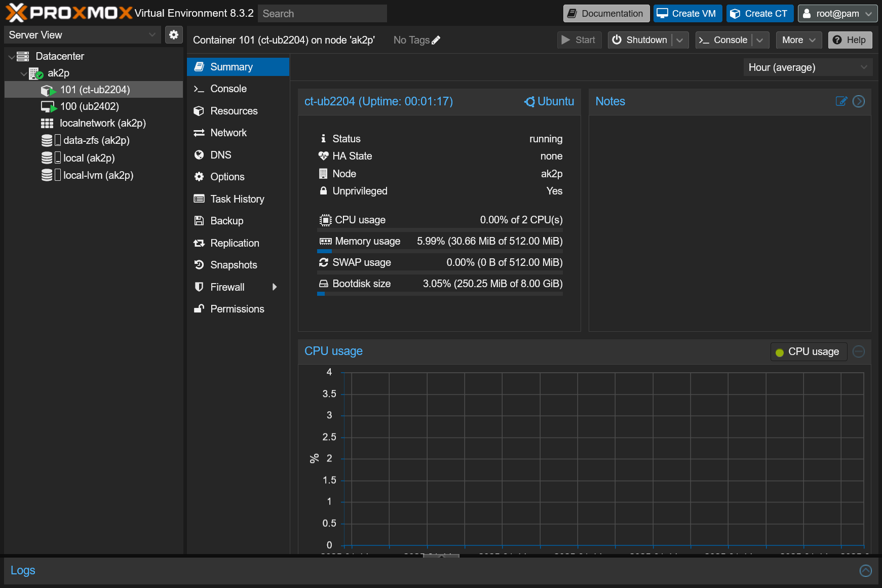Click the top toolbar Console button
882x588 pixels.
723,40
